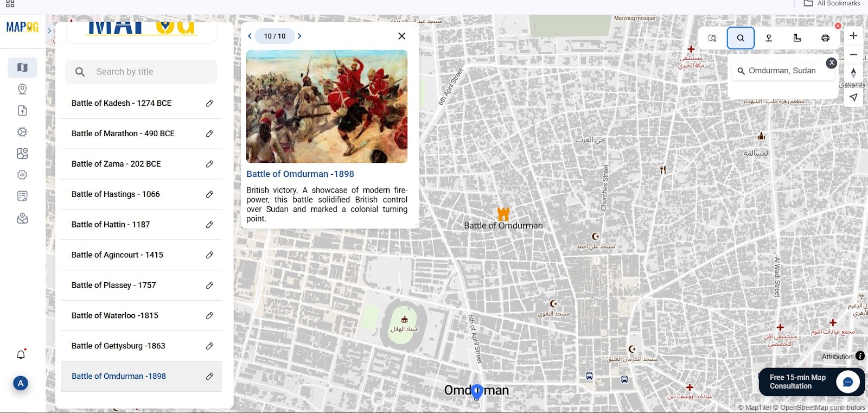Click the orange castle map marker
Viewport: 868px width, 413px height.
[x=503, y=213]
